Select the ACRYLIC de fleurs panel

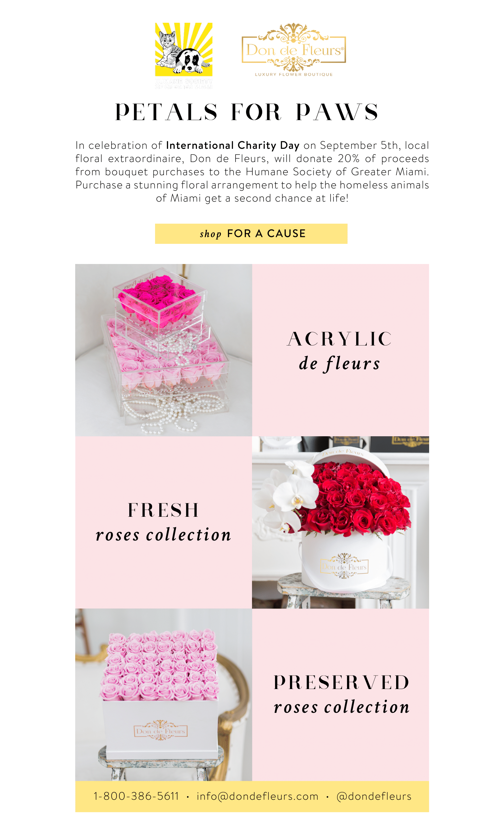tap(340, 350)
